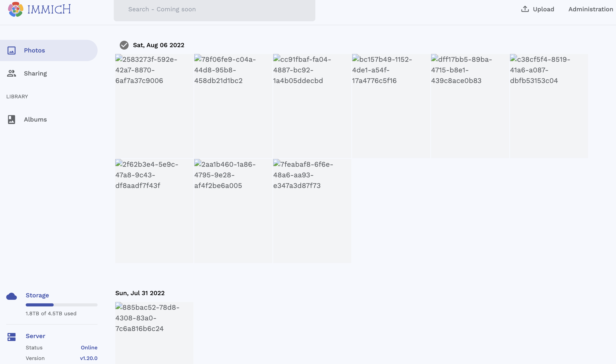The height and width of the screenshot is (364, 616).
Task: Open photo thumbnail 7feabaf8-6f6e
Action: [x=312, y=211]
